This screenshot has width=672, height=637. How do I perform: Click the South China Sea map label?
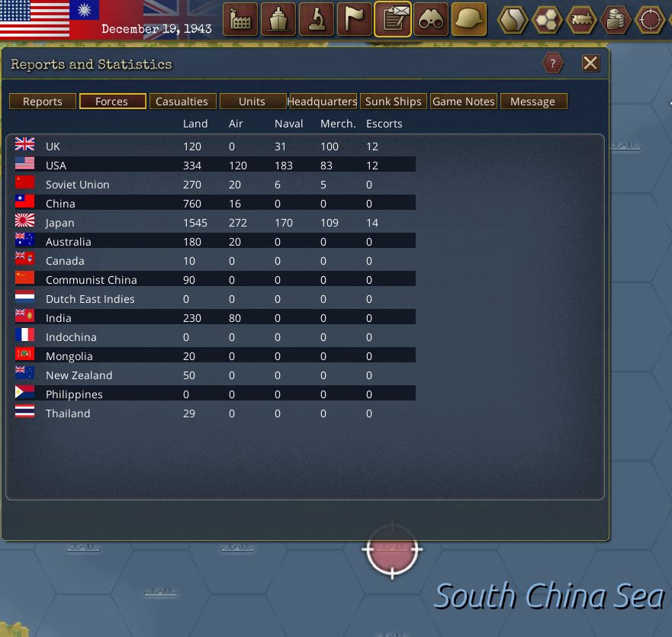click(549, 596)
